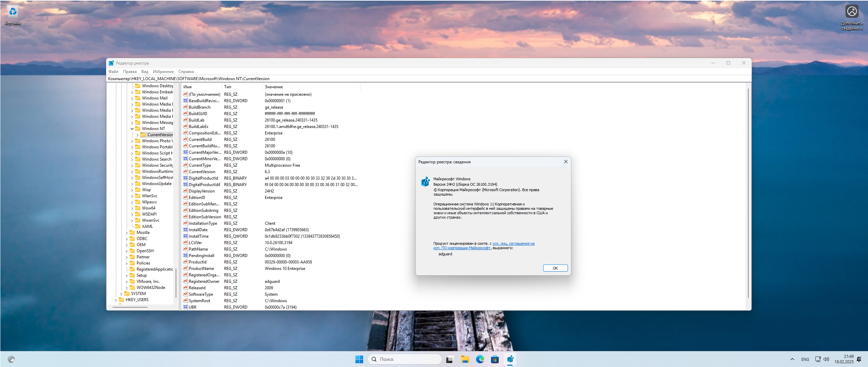Show hidden system tray icons chevron
Viewport: 868px width, 367px height.
pos(792,359)
